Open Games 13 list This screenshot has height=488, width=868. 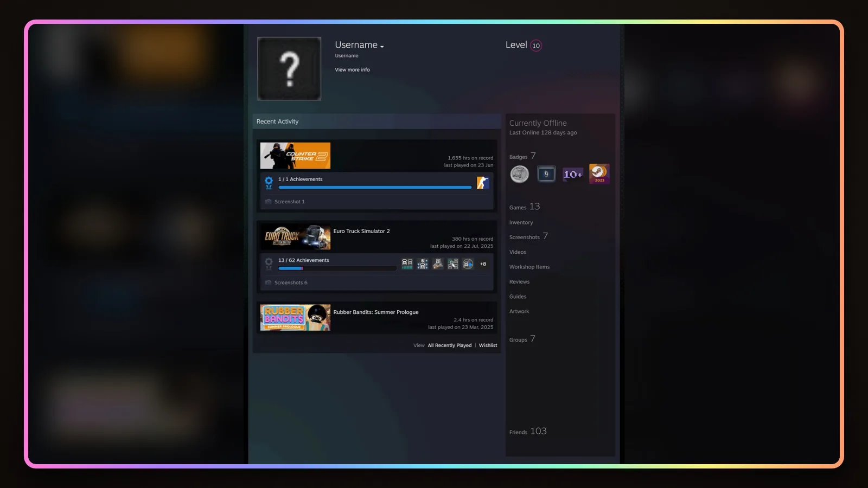pyautogui.click(x=525, y=207)
